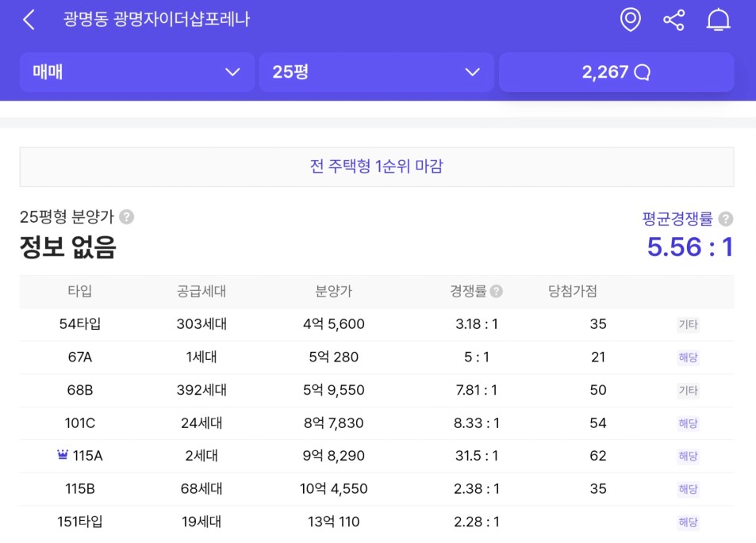Tap the 해당 tag on 151타입 row

688,522
